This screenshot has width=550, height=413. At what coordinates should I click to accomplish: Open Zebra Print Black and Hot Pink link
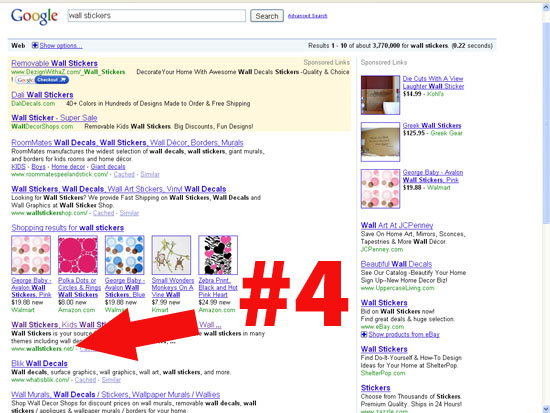pyautogui.click(x=218, y=287)
